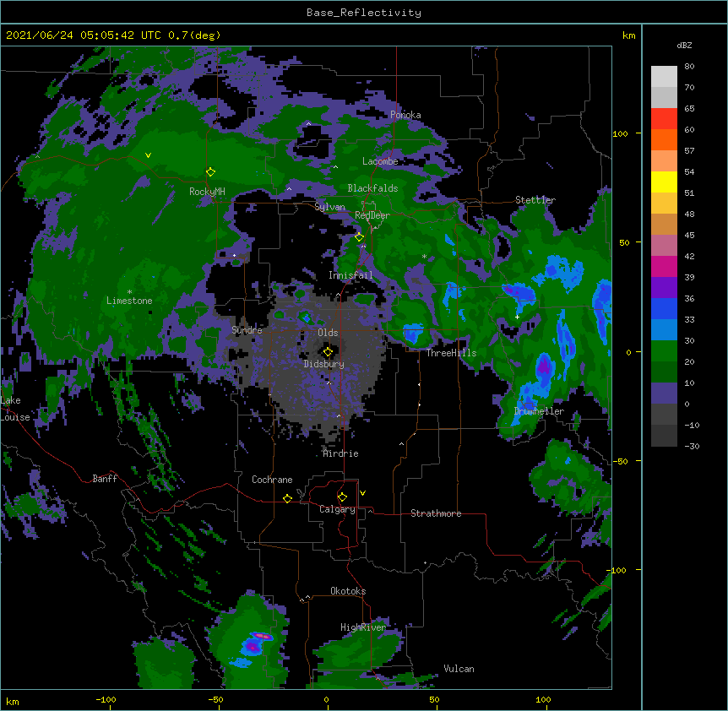Click the RockyMH label
The width and height of the screenshot is (728, 711).
[207, 192]
